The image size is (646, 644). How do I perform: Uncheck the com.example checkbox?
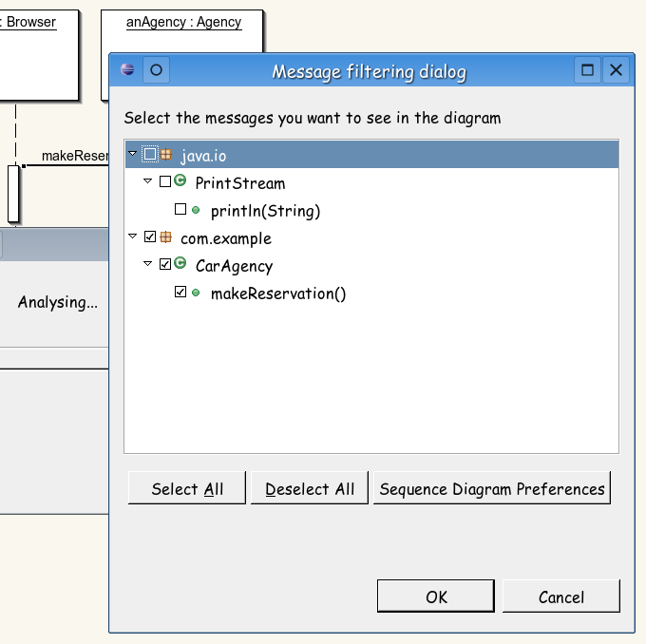click(150, 237)
